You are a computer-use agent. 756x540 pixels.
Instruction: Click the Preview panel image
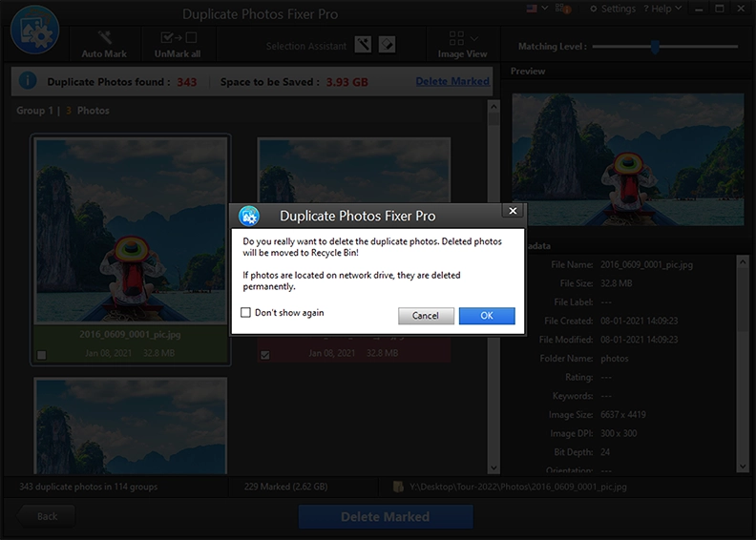click(627, 159)
